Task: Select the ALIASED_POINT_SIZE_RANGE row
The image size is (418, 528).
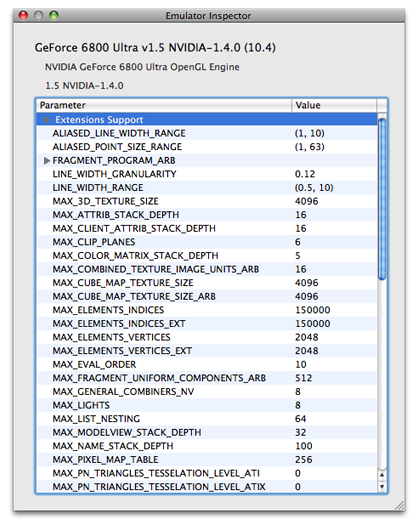Action: point(207,147)
